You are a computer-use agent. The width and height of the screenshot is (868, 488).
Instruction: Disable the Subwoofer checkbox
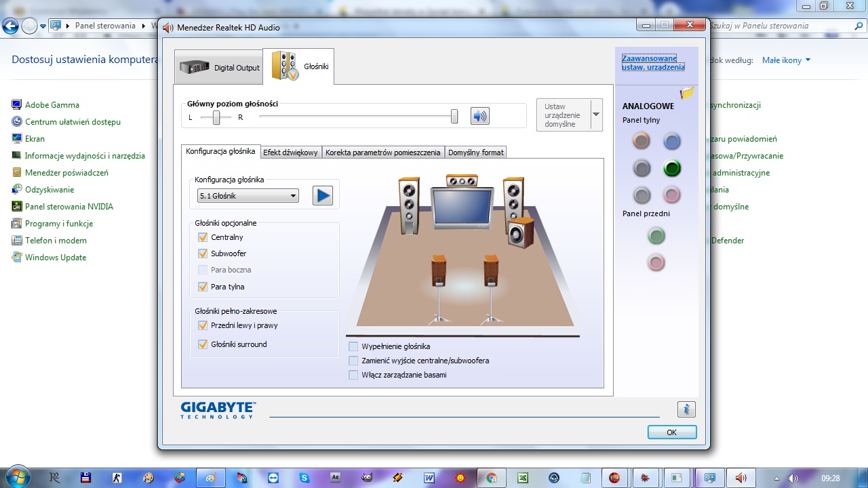pos(203,253)
